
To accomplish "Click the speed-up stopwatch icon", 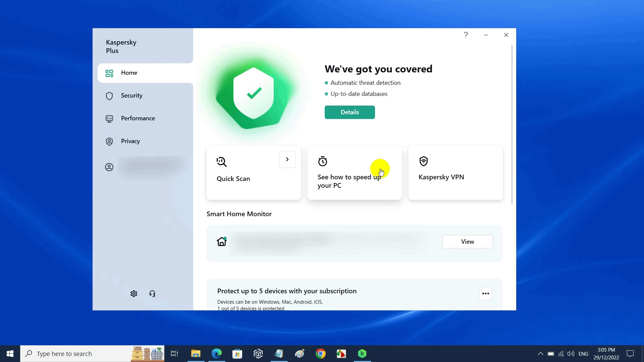I will pos(323,161).
